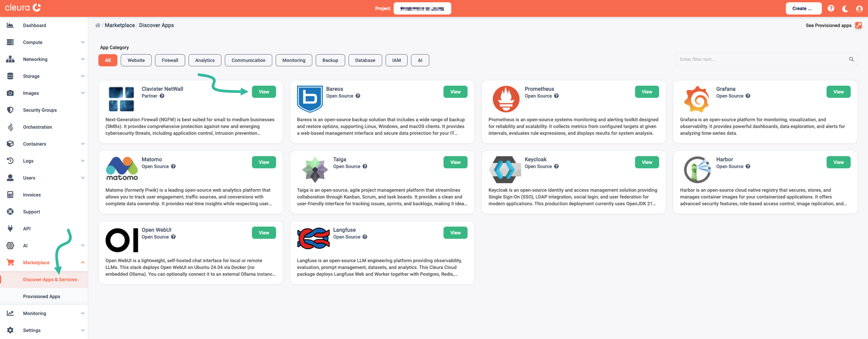This screenshot has height=339, width=868.
Task: Select the All app category filter
Action: [108, 60]
